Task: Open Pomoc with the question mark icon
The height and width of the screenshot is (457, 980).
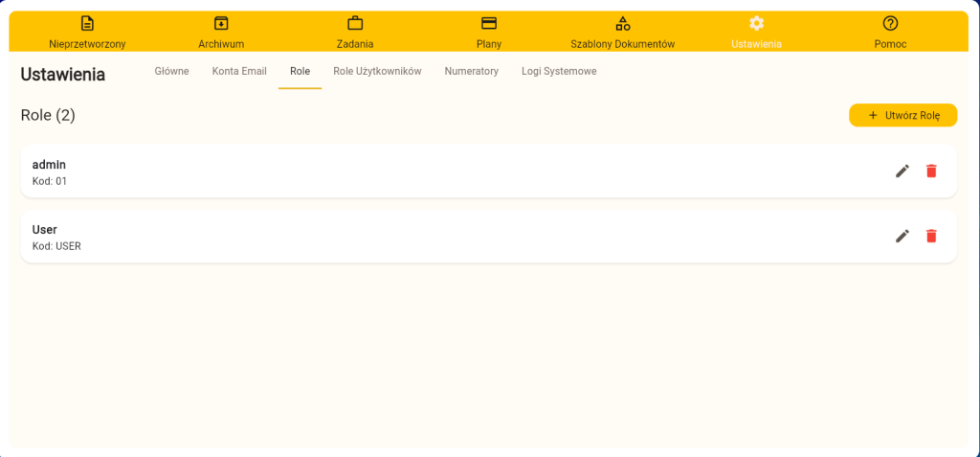Action: click(x=890, y=23)
